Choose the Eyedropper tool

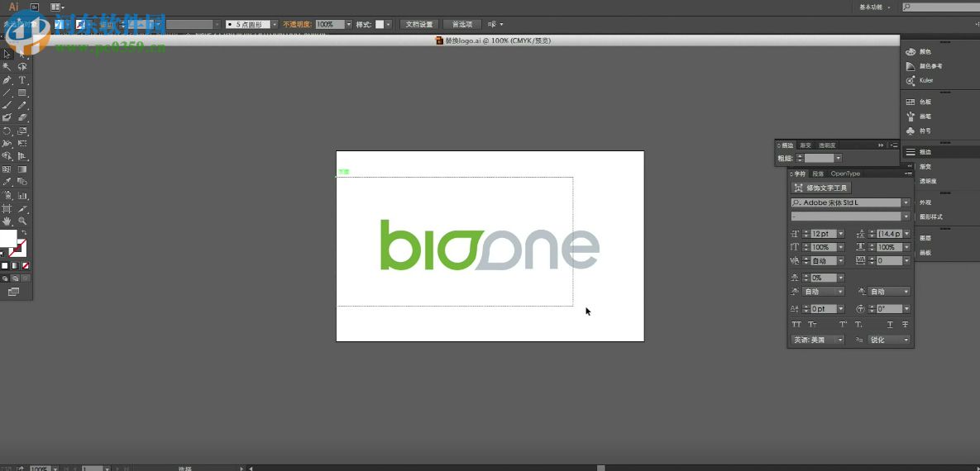click(x=7, y=182)
